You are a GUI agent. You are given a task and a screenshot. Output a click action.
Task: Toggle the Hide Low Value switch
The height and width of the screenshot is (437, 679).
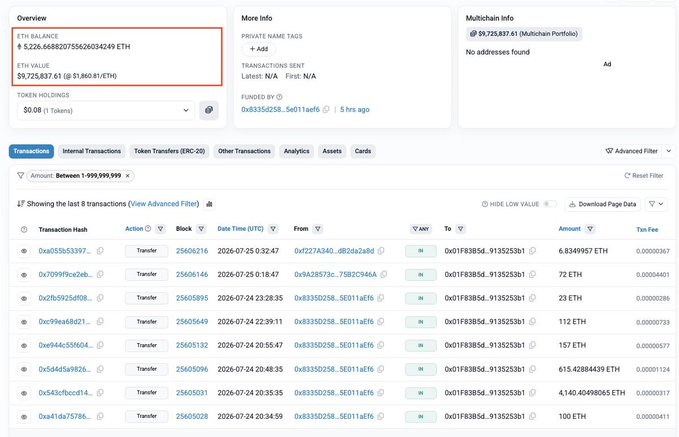pyautogui.click(x=550, y=204)
